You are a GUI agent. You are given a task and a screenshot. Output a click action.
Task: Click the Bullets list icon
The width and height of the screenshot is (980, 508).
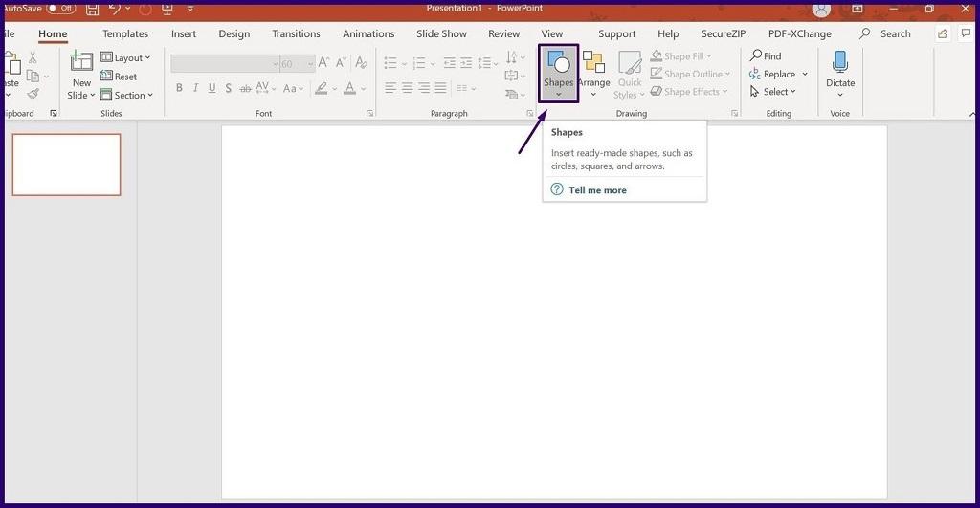pos(390,62)
